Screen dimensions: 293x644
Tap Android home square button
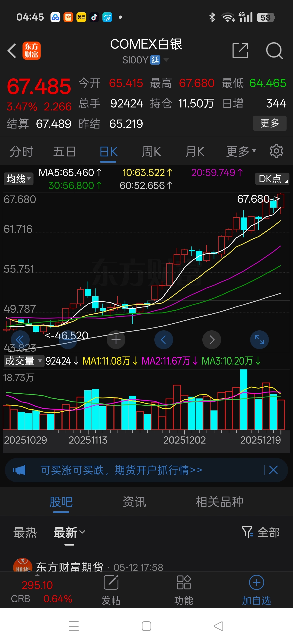pos(146,626)
